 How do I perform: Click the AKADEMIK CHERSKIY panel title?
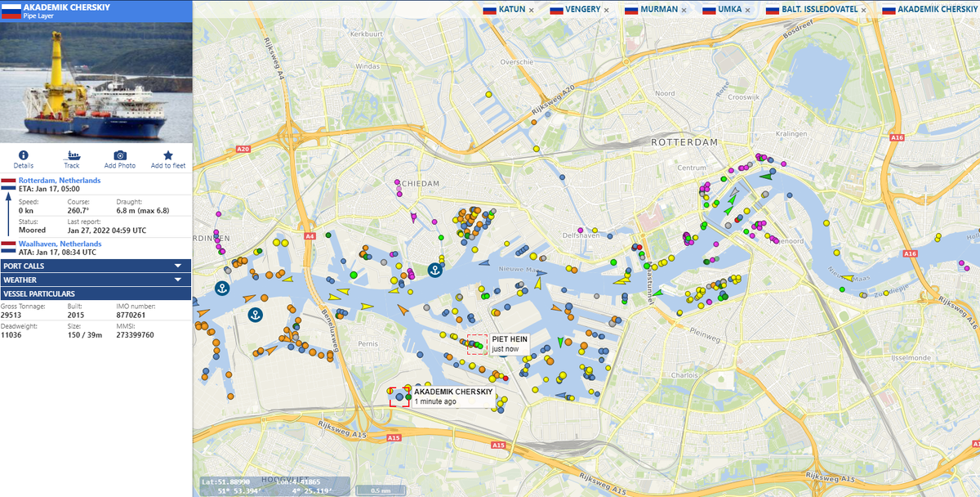pos(67,7)
